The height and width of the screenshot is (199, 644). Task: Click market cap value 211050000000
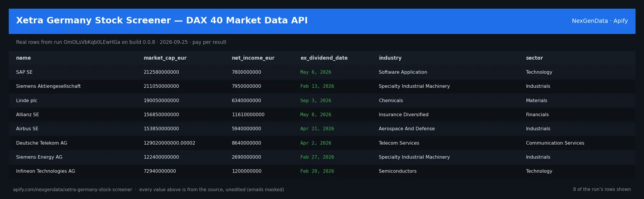(161, 86)
